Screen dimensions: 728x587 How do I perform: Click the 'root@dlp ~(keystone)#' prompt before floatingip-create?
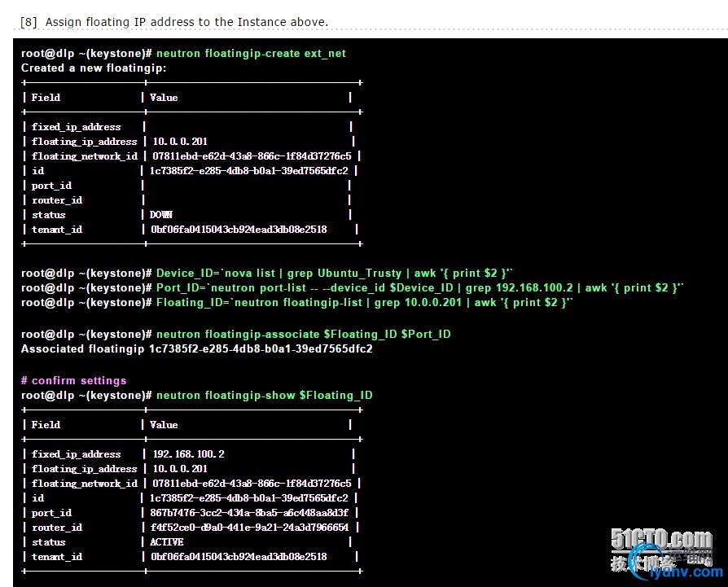(x=86, y=54)
